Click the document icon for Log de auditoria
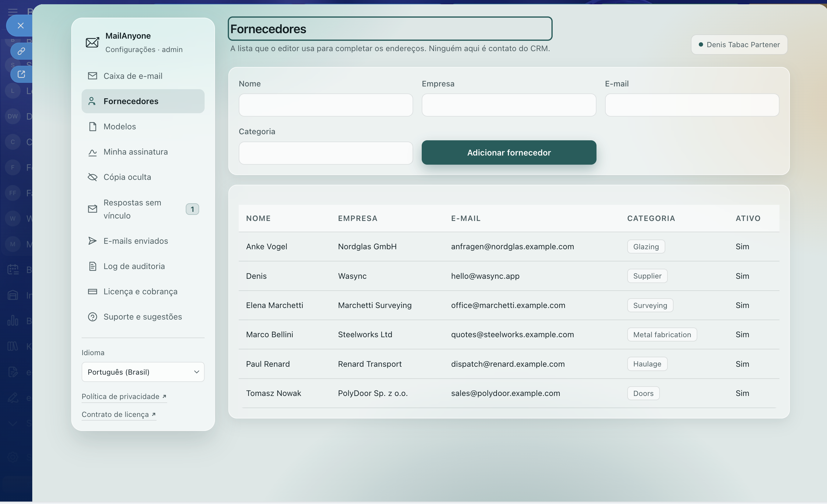 point(92,266)
